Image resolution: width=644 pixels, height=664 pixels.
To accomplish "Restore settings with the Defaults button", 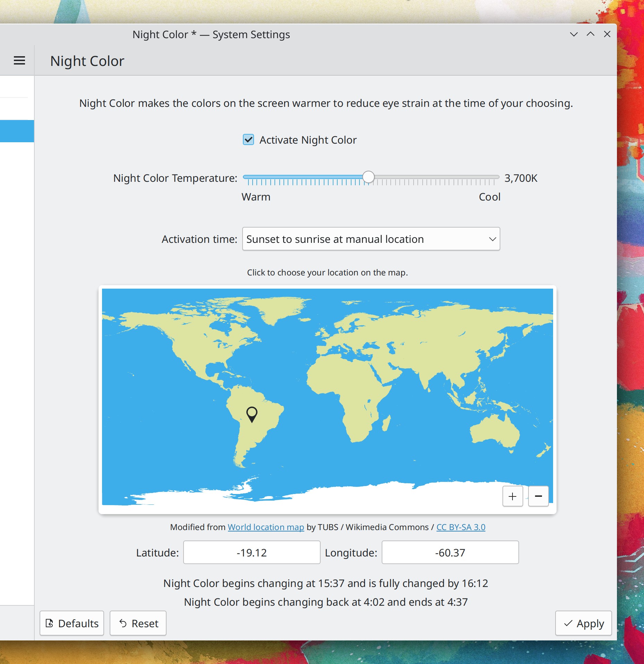I will pyautogui.click(x=72, y=623).
